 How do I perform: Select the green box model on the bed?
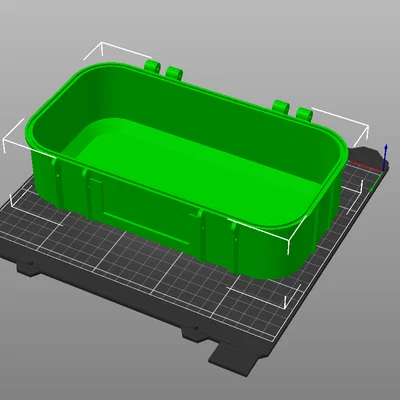(x=187, y=170)
